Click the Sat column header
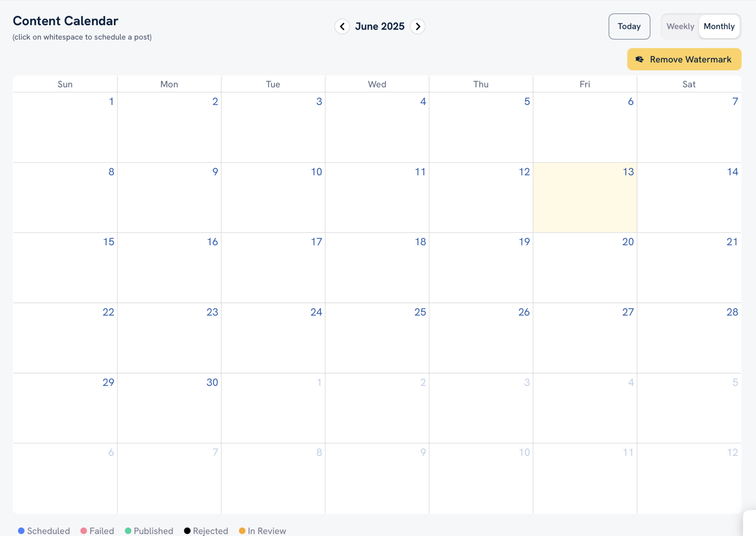756x536 pixels. (x=688, y=84)
